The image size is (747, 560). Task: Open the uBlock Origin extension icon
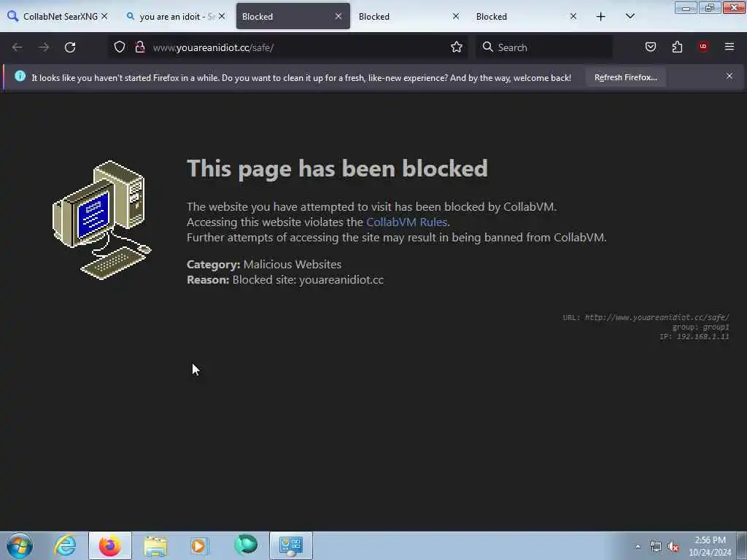pyautogui.click(x=703, y=47)
